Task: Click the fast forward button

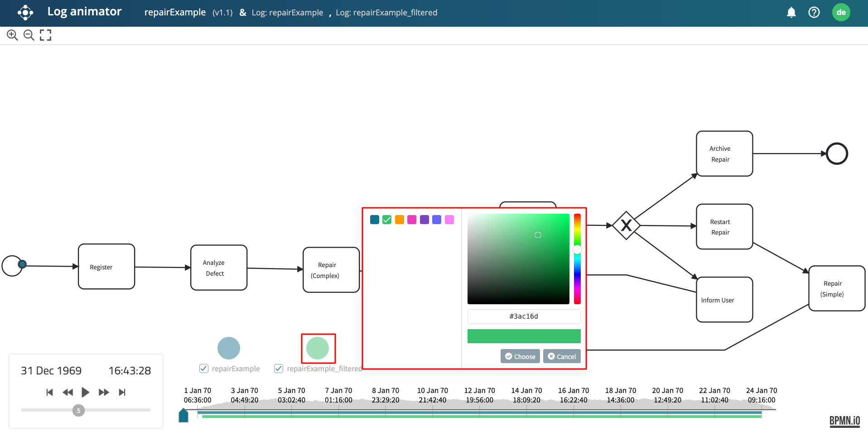Action: (104, 392)
